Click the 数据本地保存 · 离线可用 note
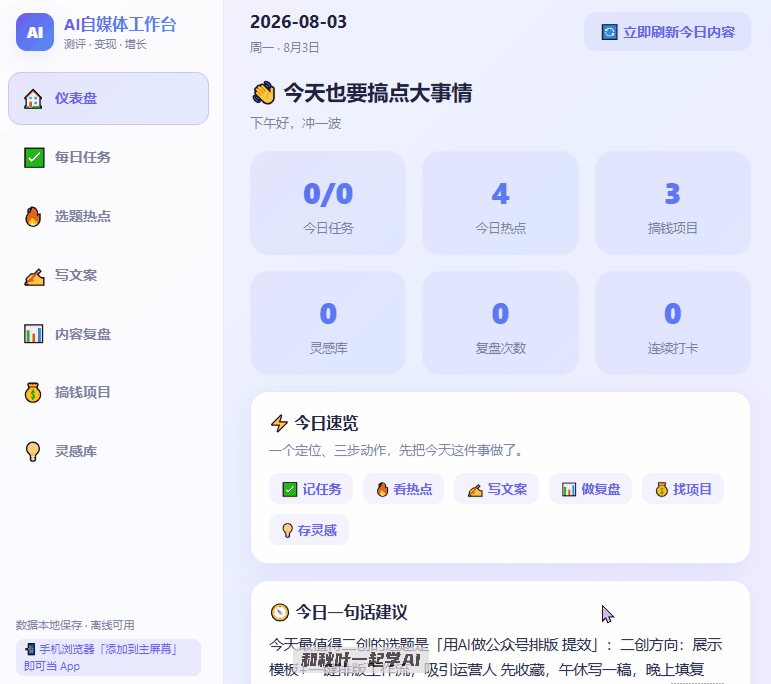This screenshot has width=771, height=684. click(x=75, y=625)
